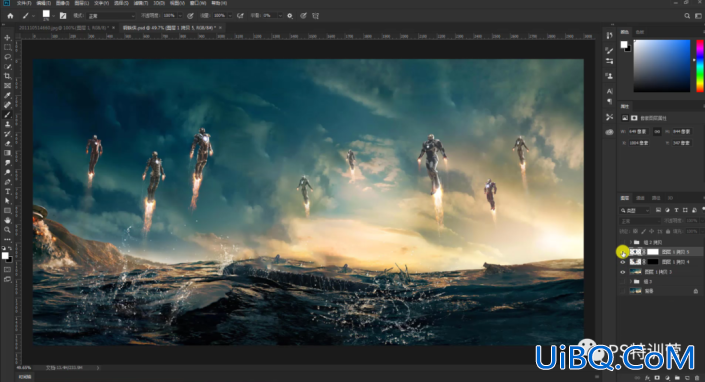Open the smoothing percentage dropdown
Viewport: 705px width, 382px height.
click(x=280, y=16)
